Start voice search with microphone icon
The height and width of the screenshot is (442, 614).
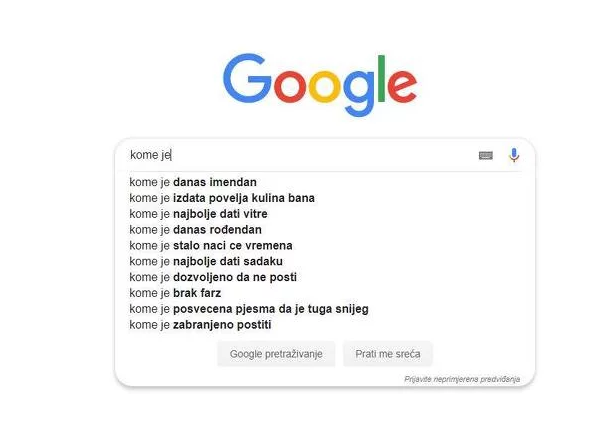[x=514, y=155]
